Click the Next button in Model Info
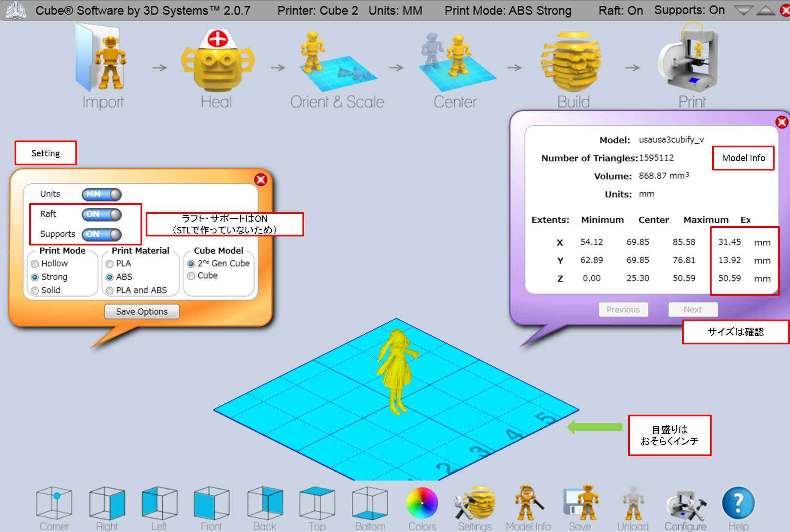The width and height of the screenshot is (790, 532). coord(693,309)
